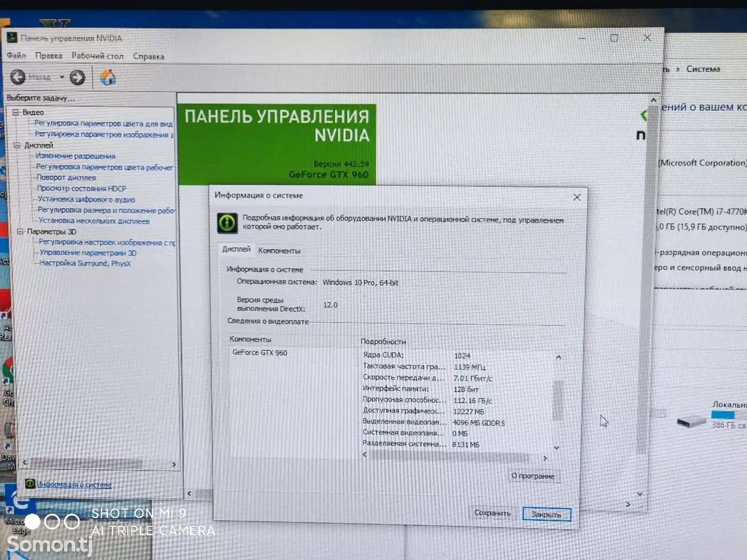Minimize the NVIDIA control panel window
This screenshot has height=560, width=747.
582,38
